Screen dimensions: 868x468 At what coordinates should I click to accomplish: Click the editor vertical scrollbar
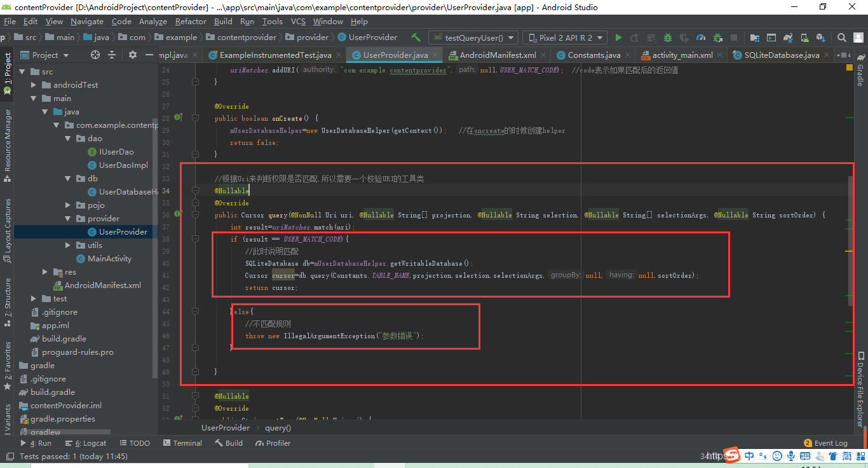(851, 242)
